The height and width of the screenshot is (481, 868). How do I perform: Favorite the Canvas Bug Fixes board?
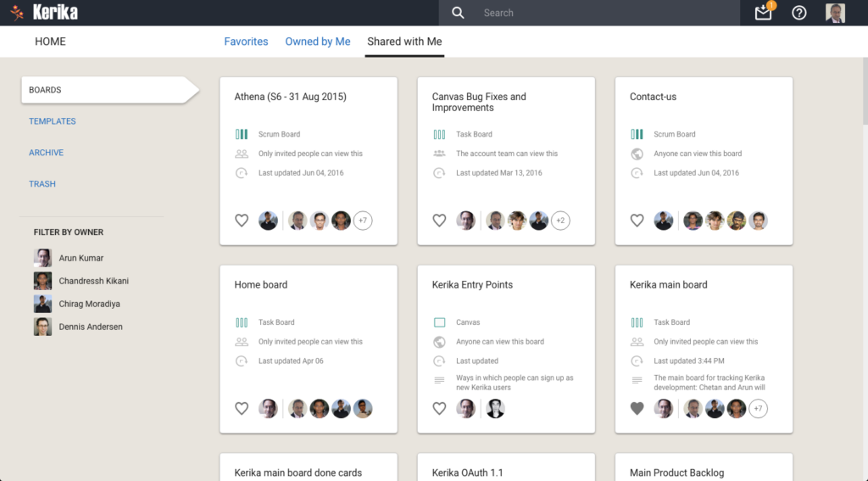pyautogui.click(x=439, y=221)
